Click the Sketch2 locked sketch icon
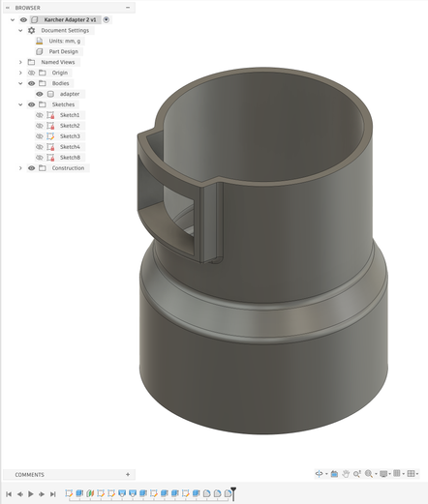The height and width of the screenshot is (504, 428). click(x=50, y=126)
